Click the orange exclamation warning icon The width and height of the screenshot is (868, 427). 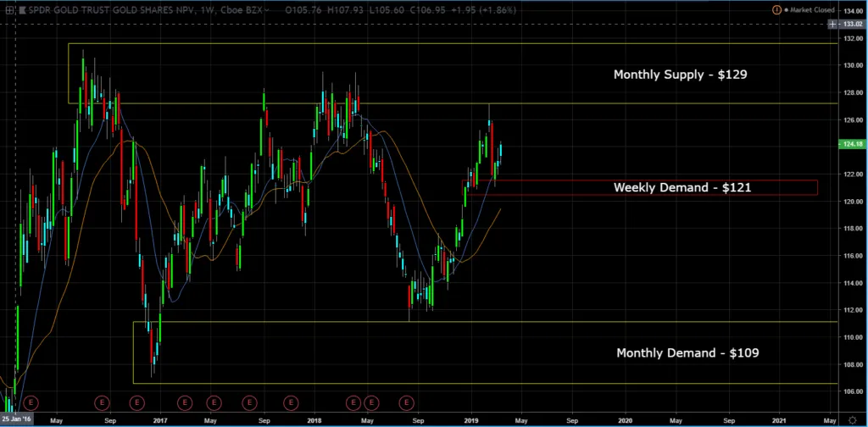776,9
